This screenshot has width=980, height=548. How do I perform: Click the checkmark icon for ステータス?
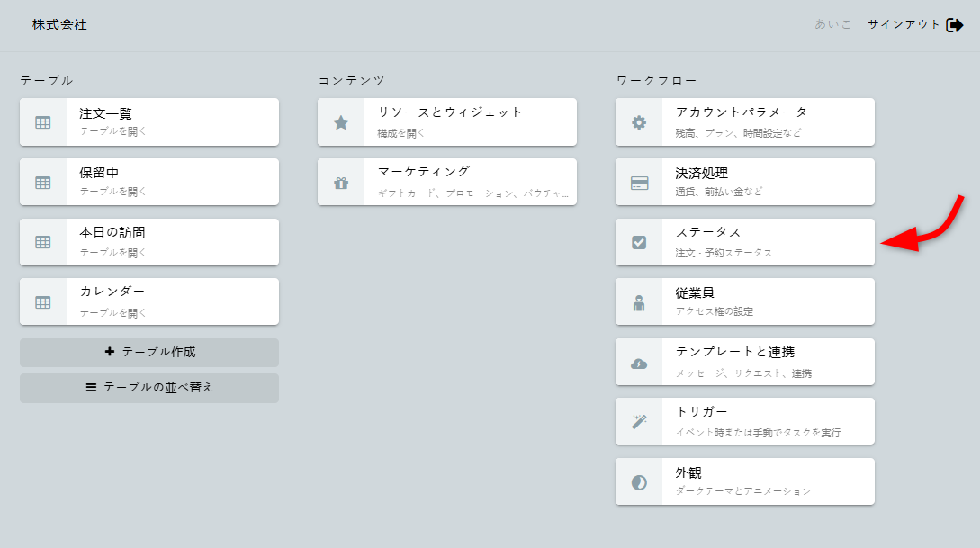[x=639, y=242]
